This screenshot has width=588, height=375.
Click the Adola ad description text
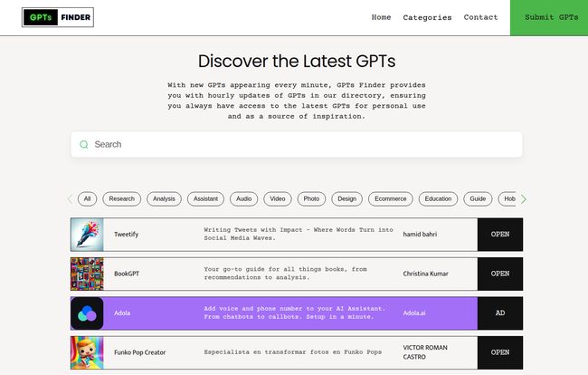pos(295,313)
